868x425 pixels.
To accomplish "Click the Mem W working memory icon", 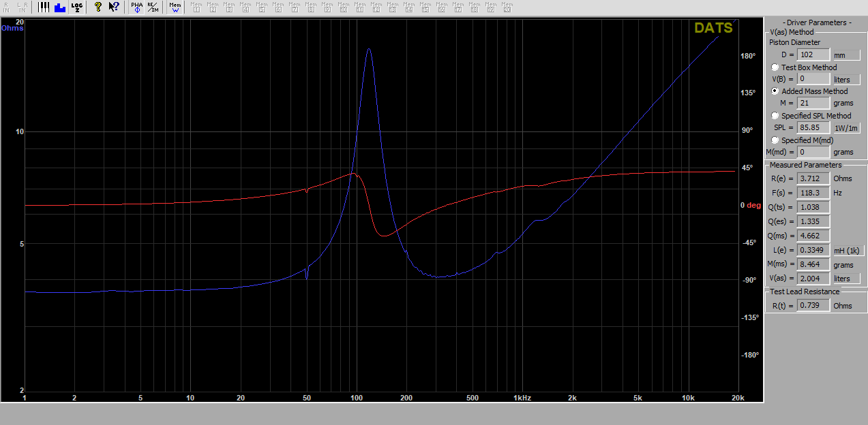I will click(175, 7).
